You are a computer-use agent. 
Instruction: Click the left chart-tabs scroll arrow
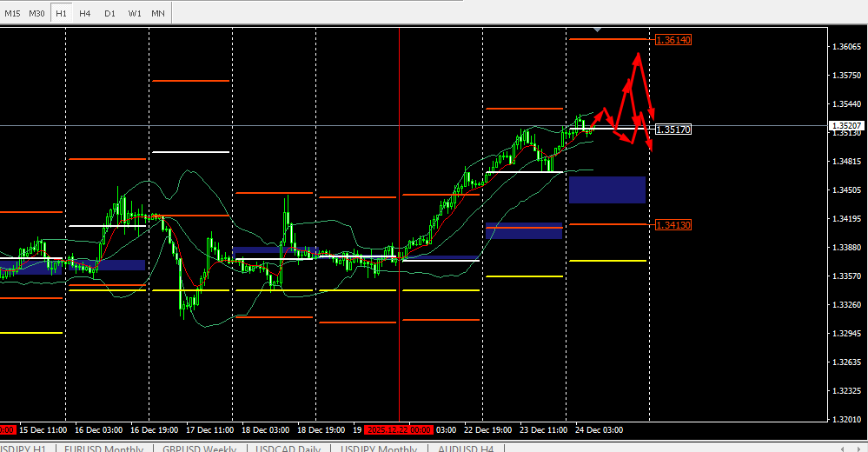point(842,449)
